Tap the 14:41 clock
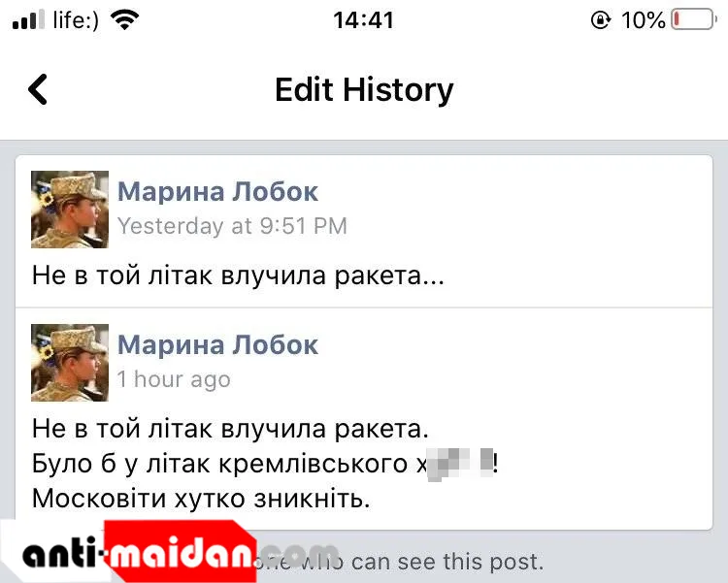Viewport: 728px width, 583px height. pos(363,20)
